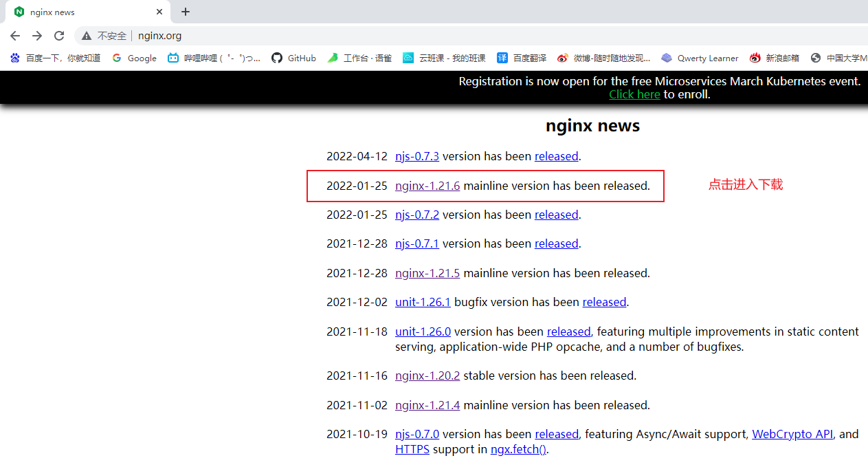Open a new browser tab

pos(186,12)
